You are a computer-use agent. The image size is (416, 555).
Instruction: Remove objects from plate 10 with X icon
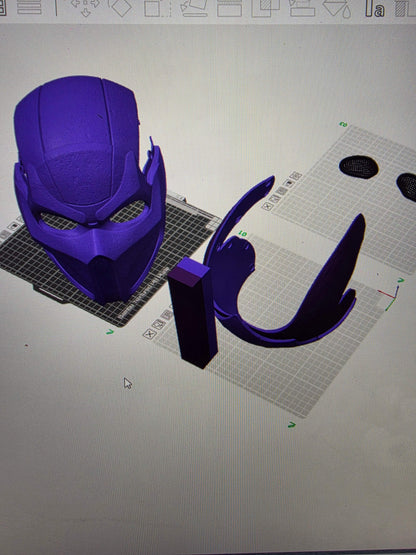click(149, 333)
